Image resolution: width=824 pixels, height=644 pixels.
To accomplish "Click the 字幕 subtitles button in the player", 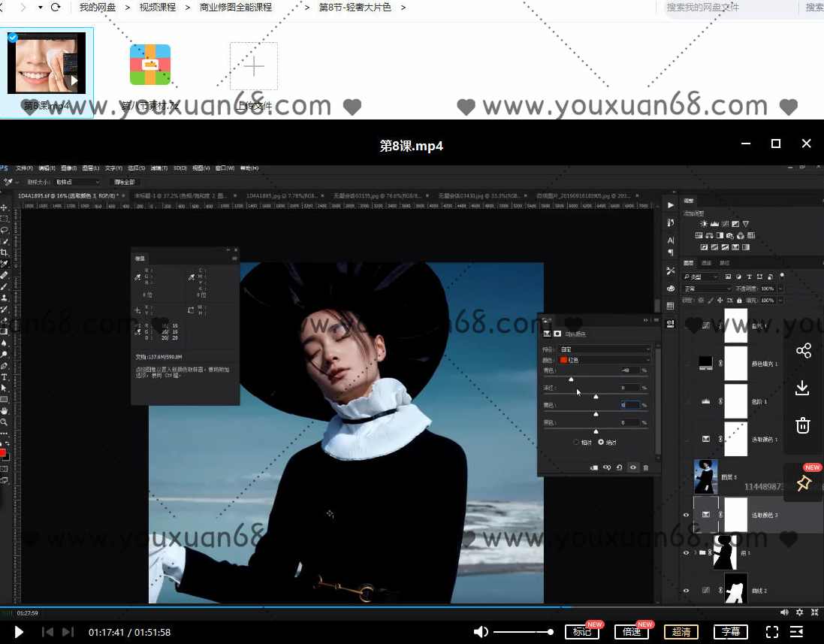I will pos(730,632).
